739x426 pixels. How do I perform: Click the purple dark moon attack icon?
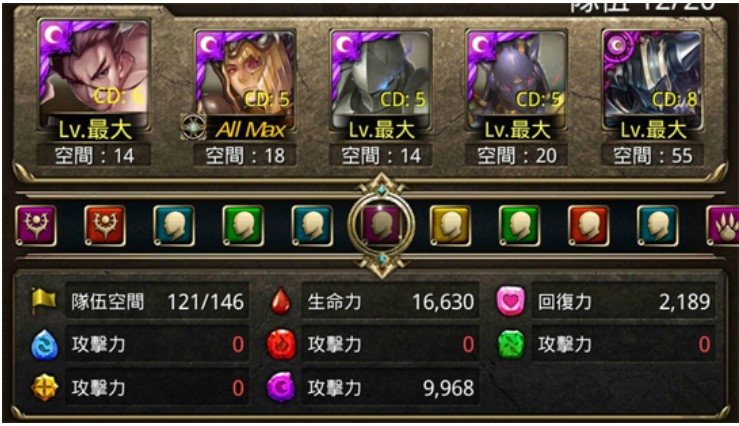tap(281, 387)
